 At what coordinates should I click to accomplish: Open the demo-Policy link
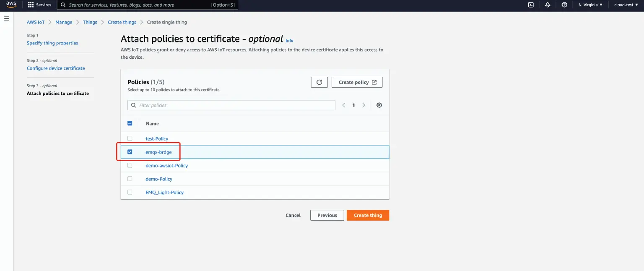(159, 179)
